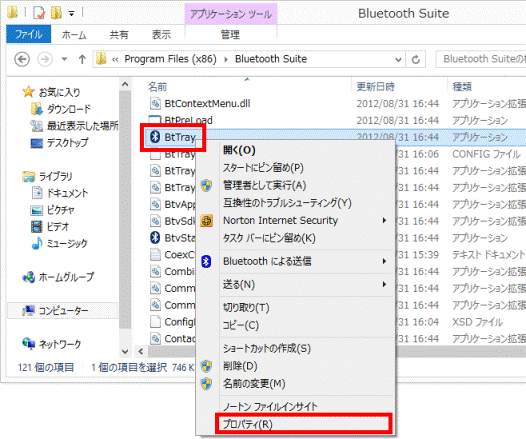Switch to the ホーム ribbon tab
This screenshot has width=526, height=439.
point(74,35)
